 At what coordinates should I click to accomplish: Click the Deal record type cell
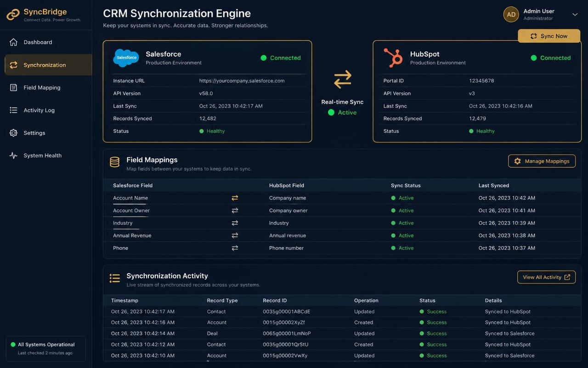point(212,333)
